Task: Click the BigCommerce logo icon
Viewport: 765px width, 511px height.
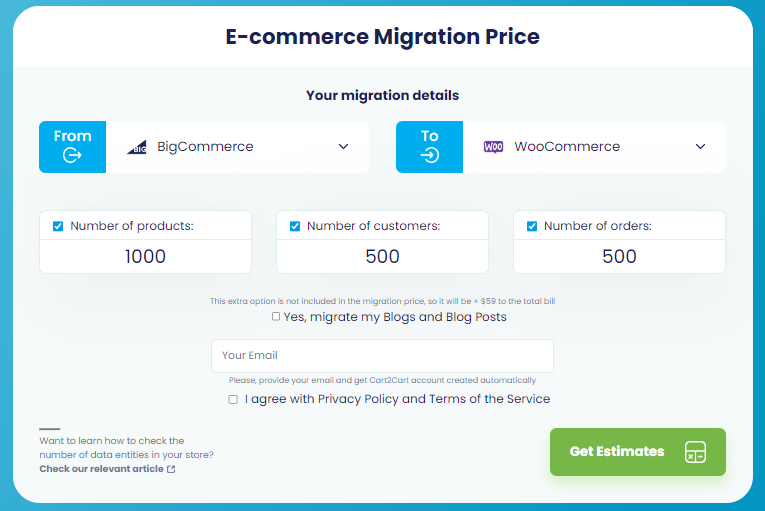Action: pyautogui.click(x=137, y=147)
